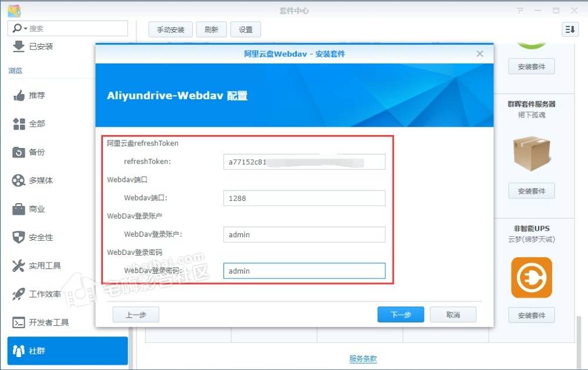Click the orange UPS plug icon
Viewport: 588px width, 370px height.
532,277
